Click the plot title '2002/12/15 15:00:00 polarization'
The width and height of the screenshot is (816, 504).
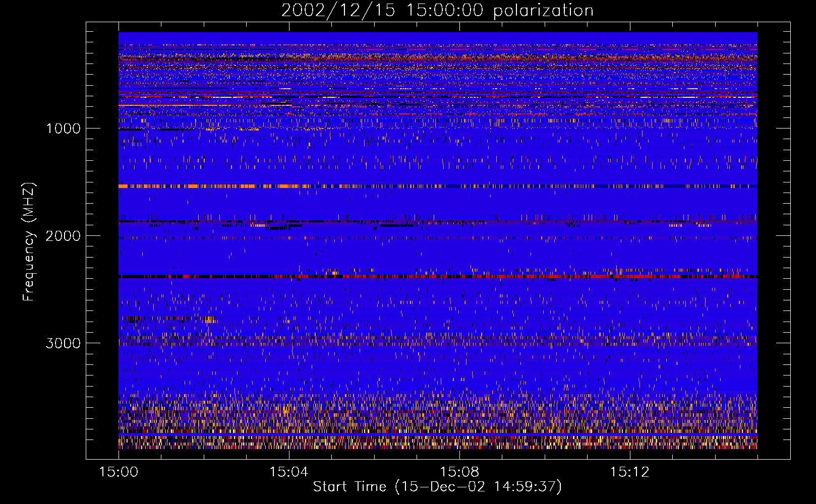pyautogui.click(x=437, y=11)
